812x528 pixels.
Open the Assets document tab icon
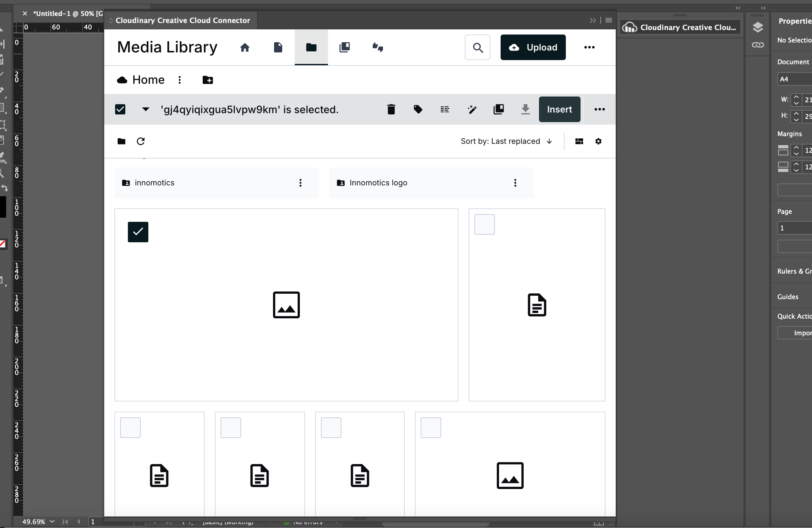pos(278,47)
